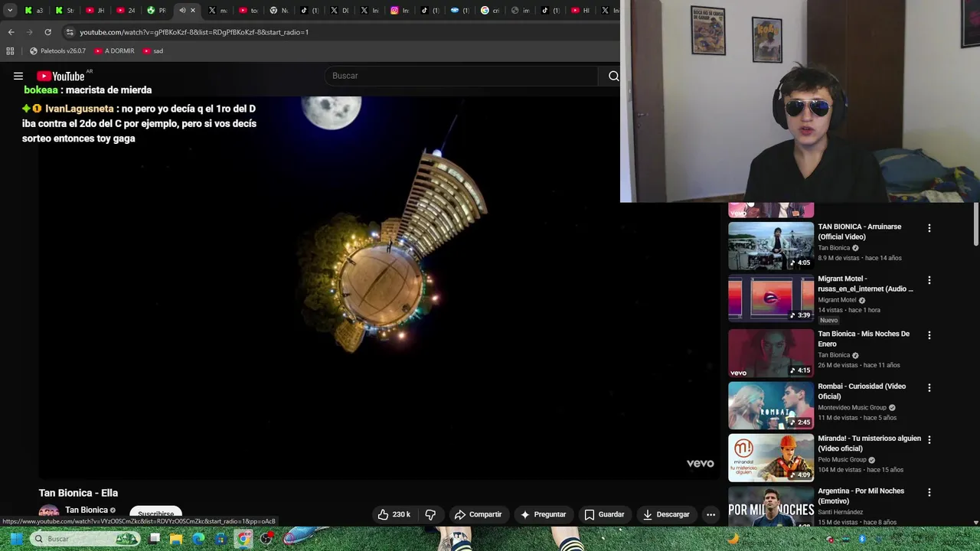Open options for Mis Noches De Enero
980x551 pixels.
point(929,335)
